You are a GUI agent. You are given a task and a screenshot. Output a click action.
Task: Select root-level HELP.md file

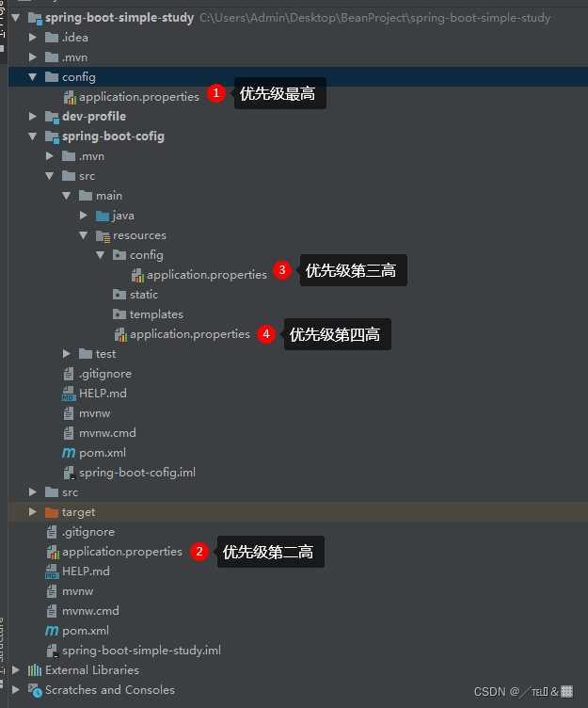(x=86, y=571)
